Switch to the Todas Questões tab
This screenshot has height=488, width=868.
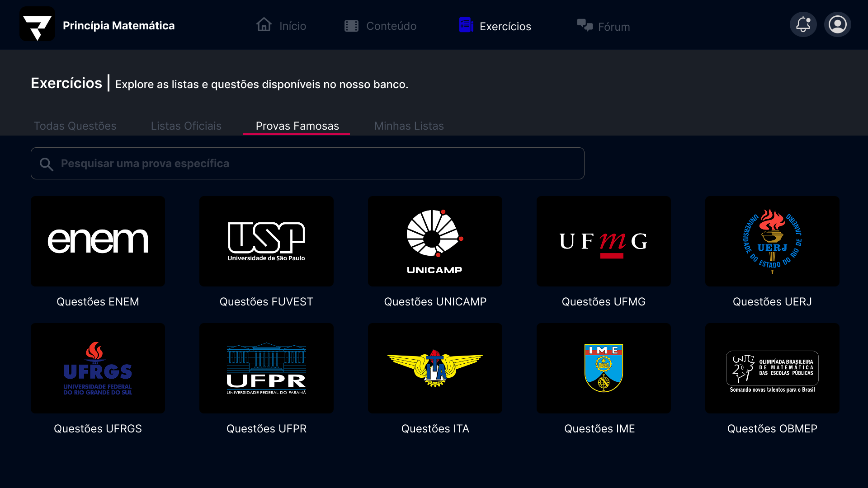pos(75,126)
